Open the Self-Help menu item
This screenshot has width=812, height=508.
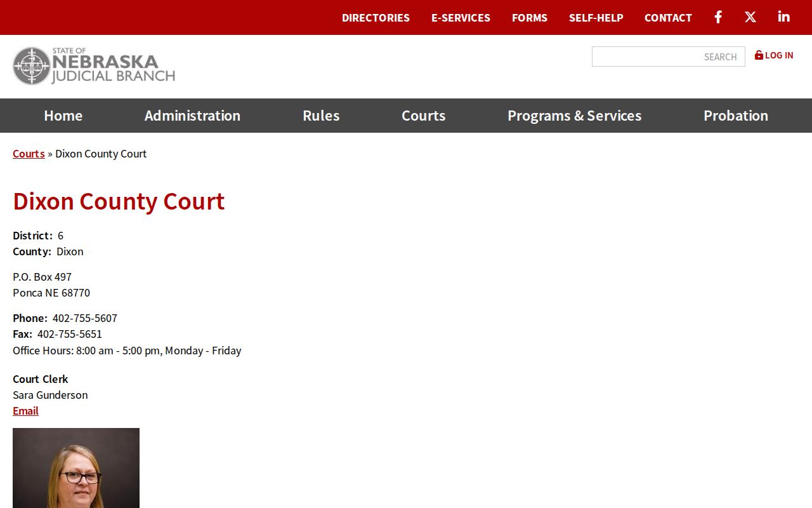pyautogui.click(x=596, y=18)
